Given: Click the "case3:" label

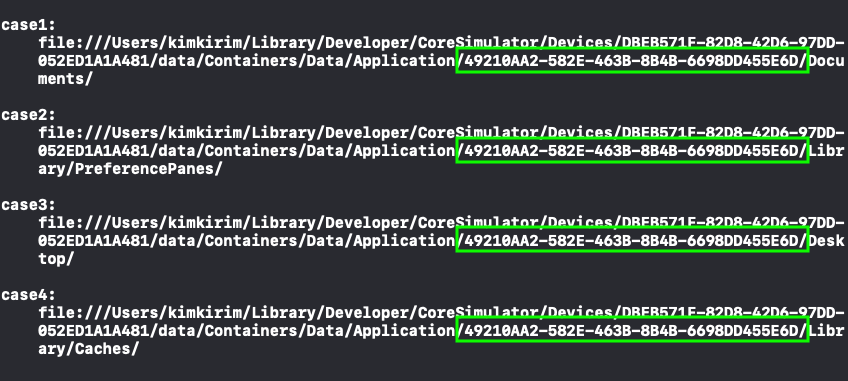Looking at the screenshot, I should (28, 205).
